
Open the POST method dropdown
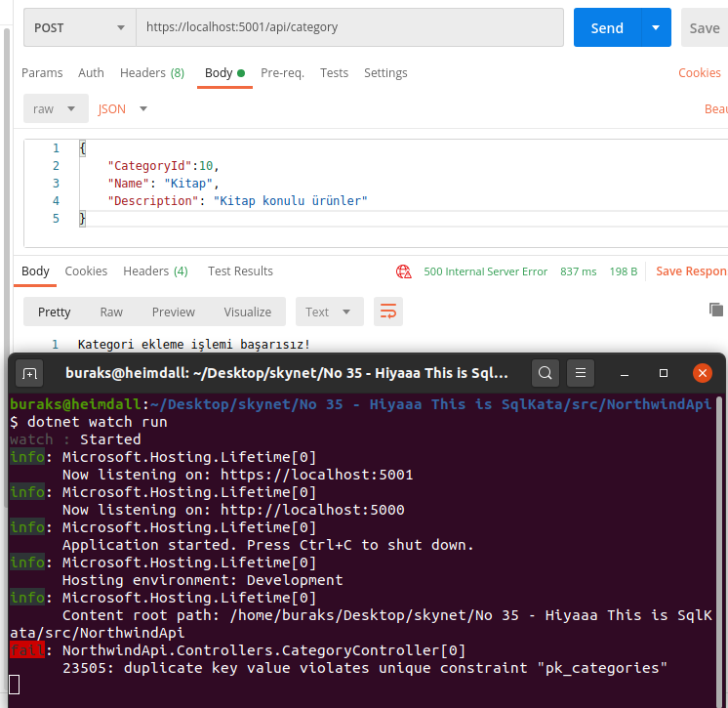click(80, 27)
